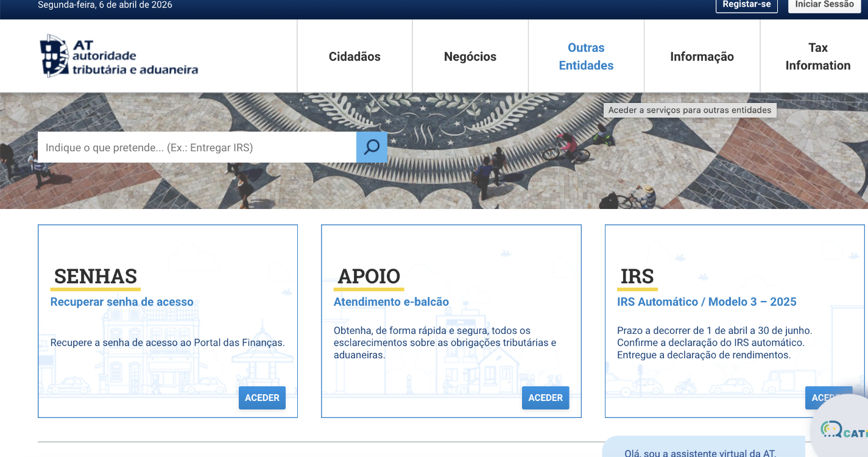Click ACEDER in the SENHAS card

tap(262, 397)
